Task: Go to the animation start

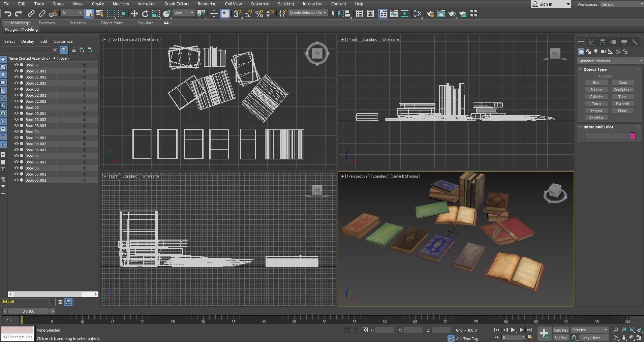Action: pos(496,330)
